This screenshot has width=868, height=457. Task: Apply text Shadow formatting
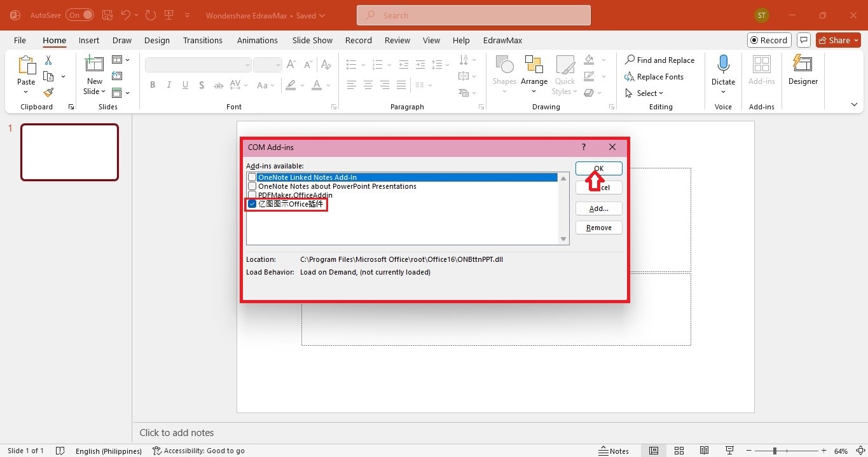202,85
